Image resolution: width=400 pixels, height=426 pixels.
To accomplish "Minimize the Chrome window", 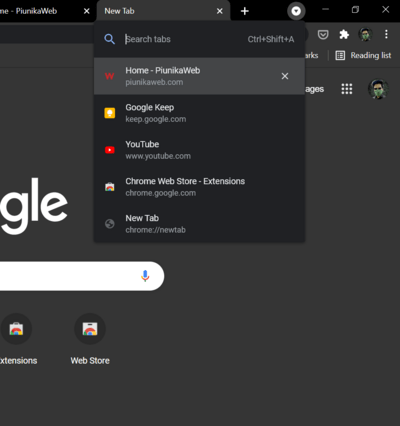I will tap(326, 10).
